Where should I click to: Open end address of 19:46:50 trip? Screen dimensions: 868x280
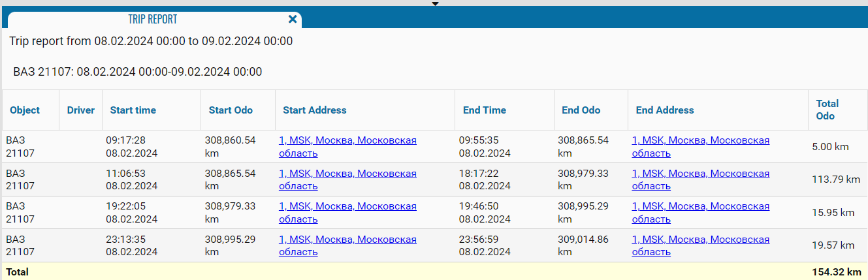[x=700, y=206]
